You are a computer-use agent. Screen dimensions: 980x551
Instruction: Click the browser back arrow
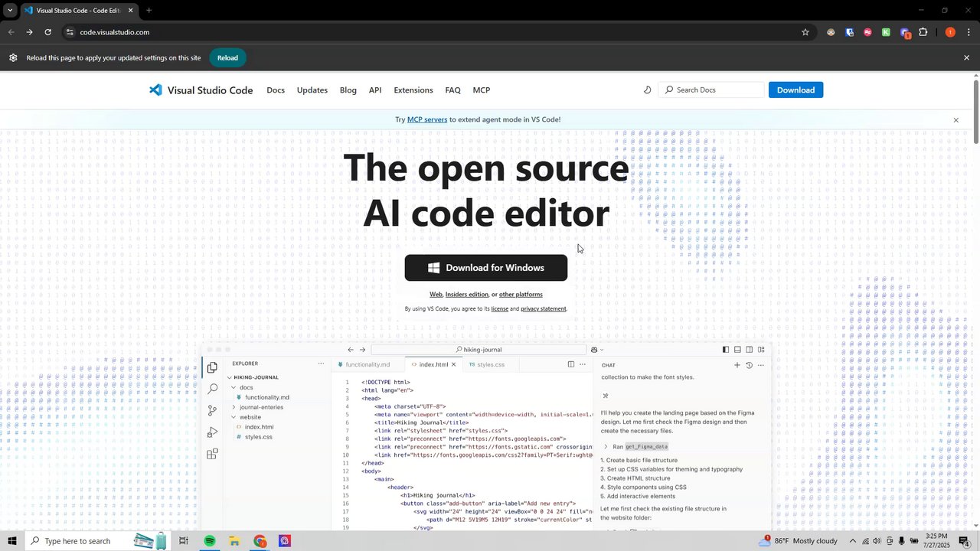click(x=11, y=32)
